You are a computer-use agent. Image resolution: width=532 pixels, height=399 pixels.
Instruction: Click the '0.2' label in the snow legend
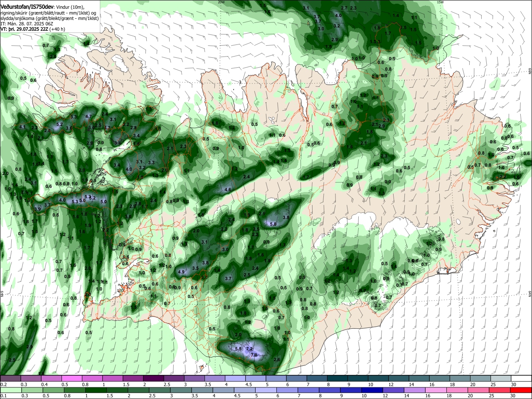3,384
